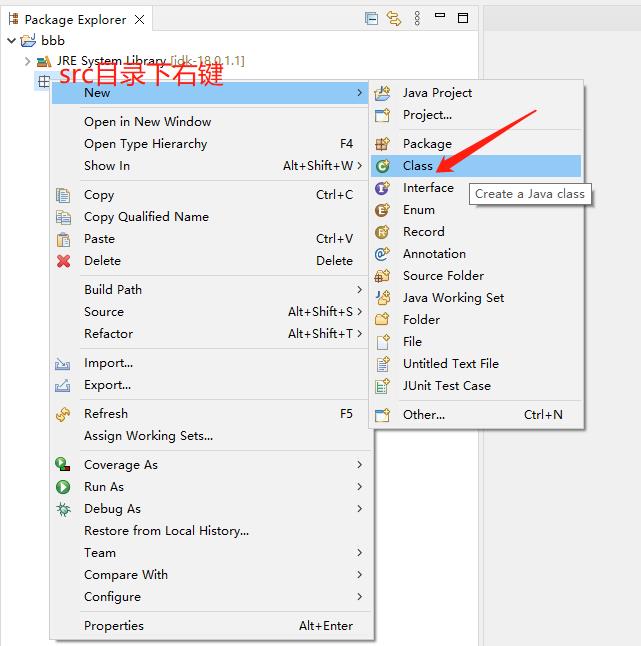The width and height of the screenshot is (641, 646).
Task: Click the Enum icon
Action: pos(382,210)
